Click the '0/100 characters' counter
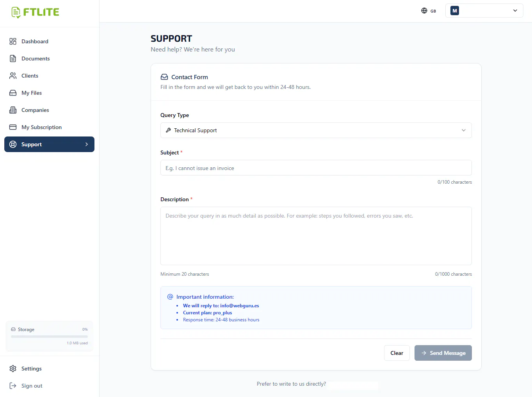532x397 pixels. pyautogui.click(x=455, y=182)
